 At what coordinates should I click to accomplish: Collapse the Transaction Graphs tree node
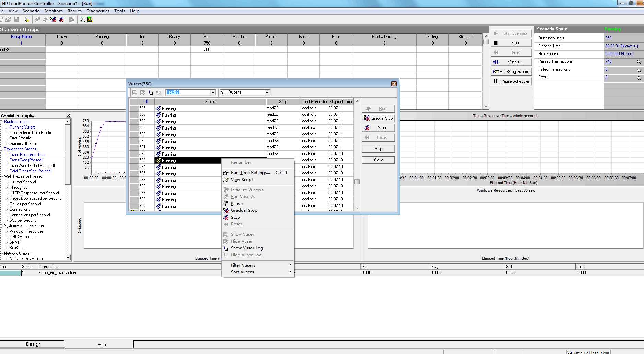click(1, 149)
